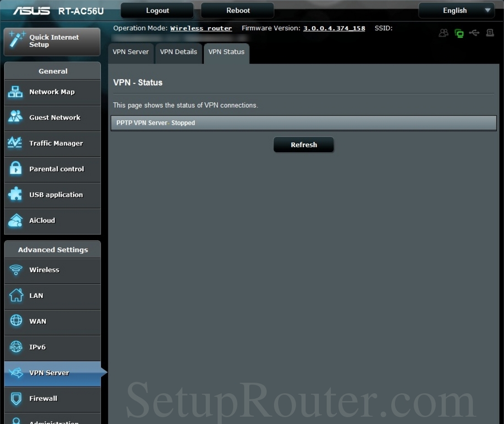Image resolution: width=504 pixels, height=424 pixels.
Task: Click the Firewall shield icon
Action: 16,398
